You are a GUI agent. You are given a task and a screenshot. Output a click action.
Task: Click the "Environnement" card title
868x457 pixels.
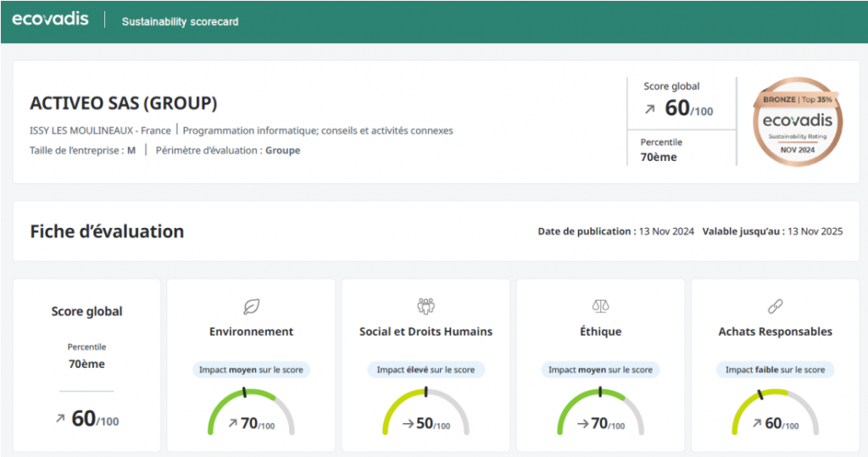click(x=251, y=332)
